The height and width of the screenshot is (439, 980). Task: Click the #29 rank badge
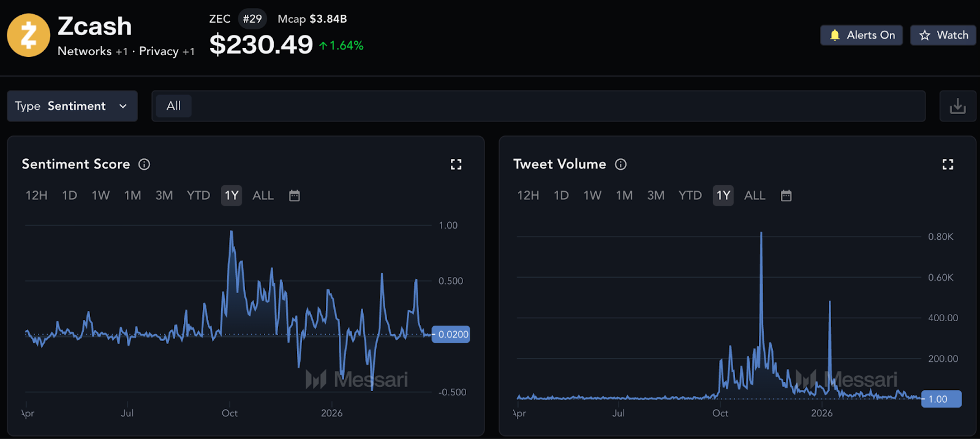coord(252,19)
